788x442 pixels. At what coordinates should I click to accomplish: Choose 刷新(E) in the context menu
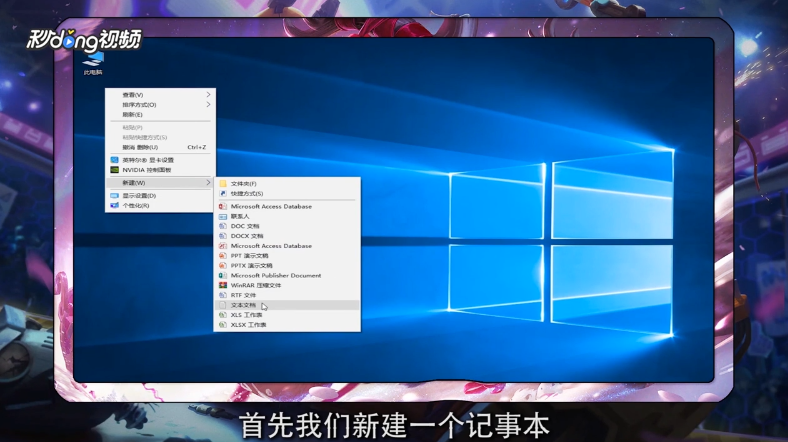tap(133, 115)
